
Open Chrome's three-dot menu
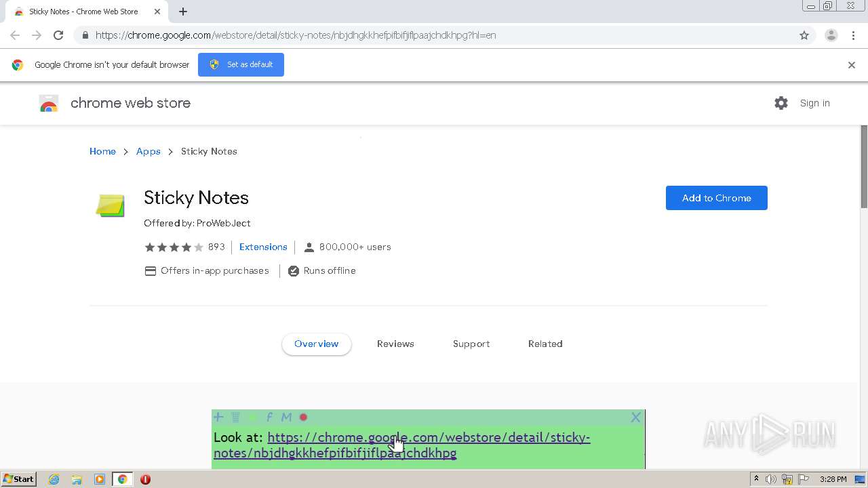853,35
